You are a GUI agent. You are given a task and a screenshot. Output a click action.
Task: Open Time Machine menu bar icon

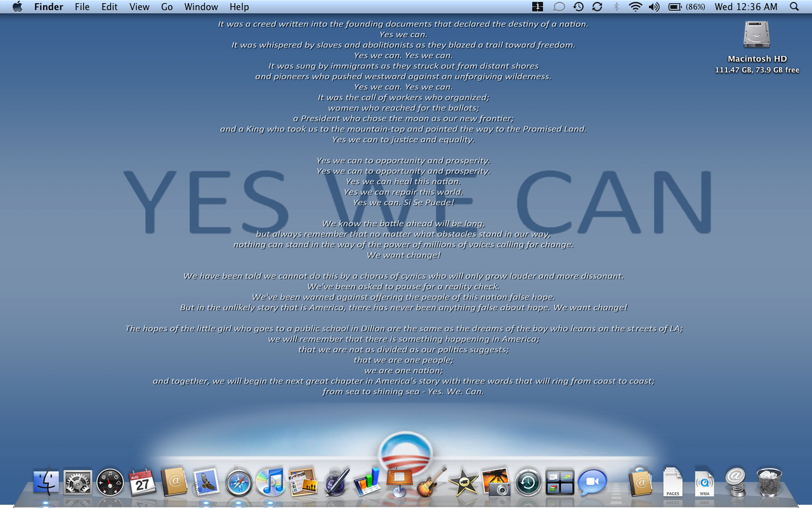click(x=579, y=7)
